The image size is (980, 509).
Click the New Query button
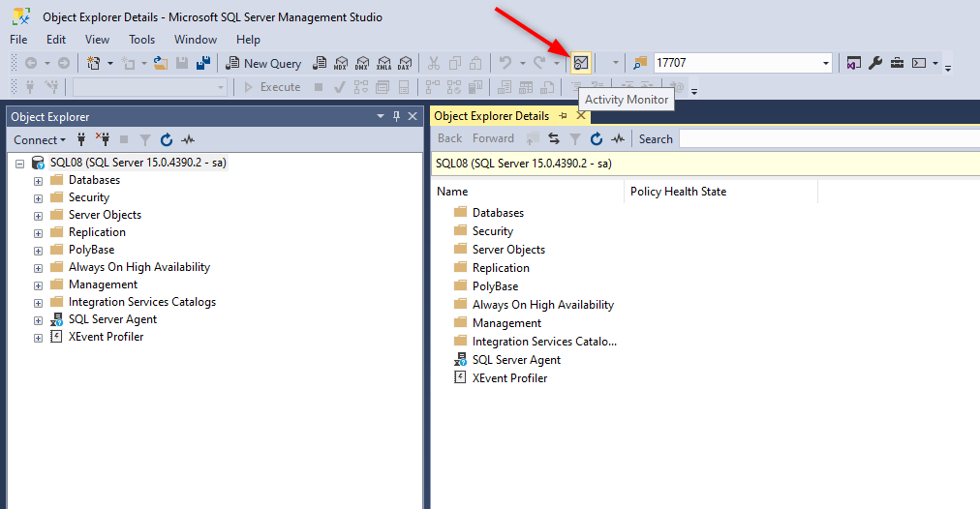coord(263,63)
